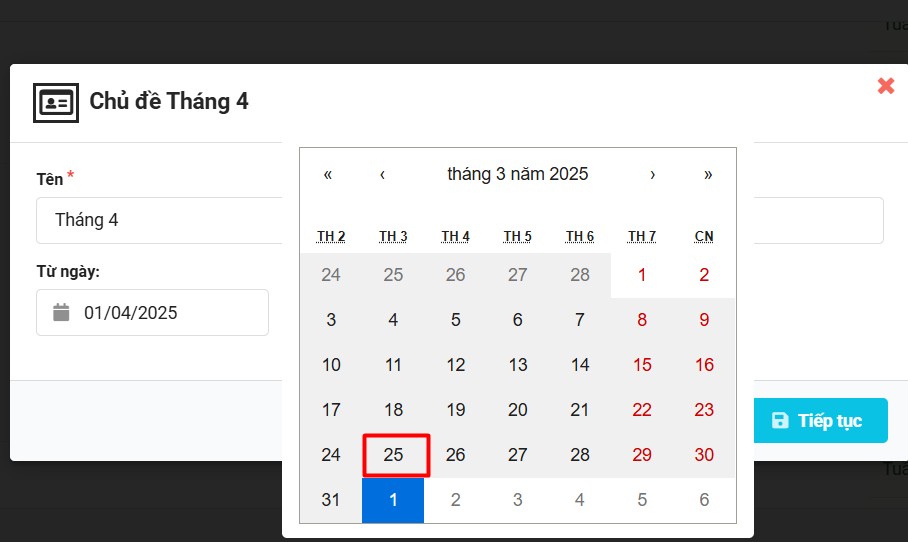Close the Chủ đề Tháng 4 dialog
The image size is (908, 542).
click(885, 86)
